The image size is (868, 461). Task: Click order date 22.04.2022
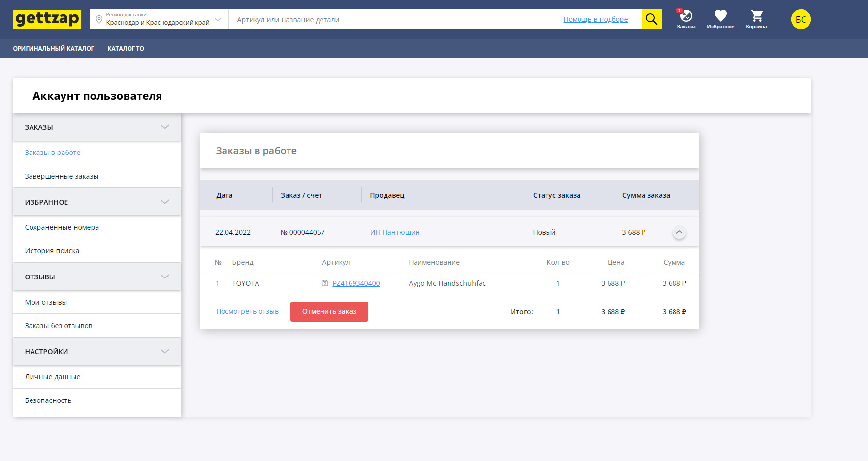[x=233, y=232]
